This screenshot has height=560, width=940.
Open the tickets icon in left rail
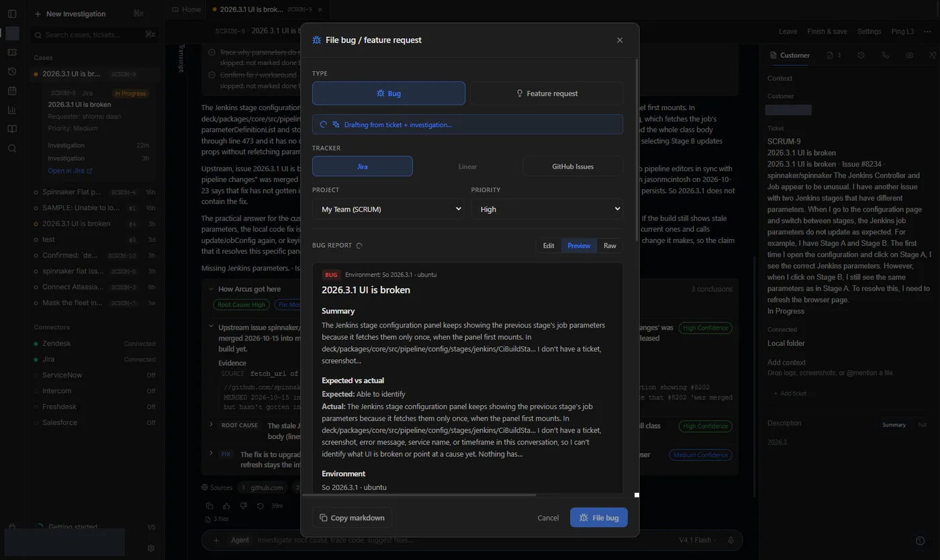coord(12,52)
